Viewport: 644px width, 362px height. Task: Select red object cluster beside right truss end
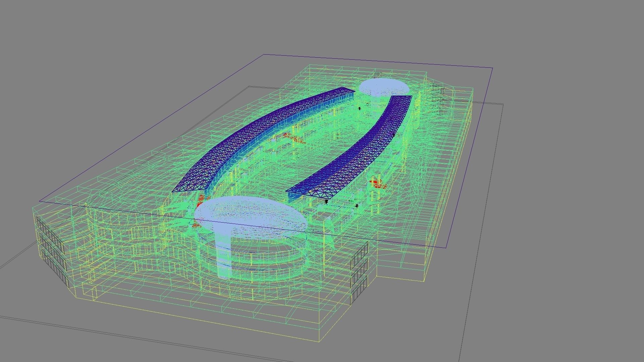[378, 184]
